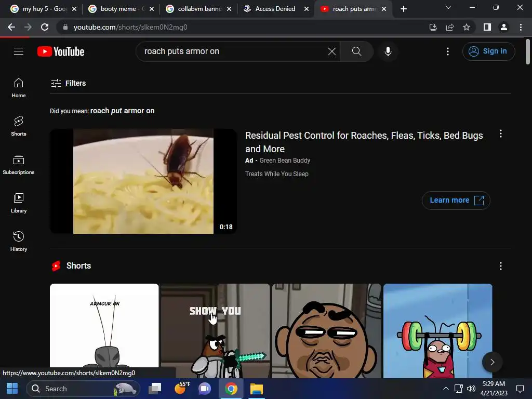Open the Filters options
532x399 pixels.
(69, 83)
